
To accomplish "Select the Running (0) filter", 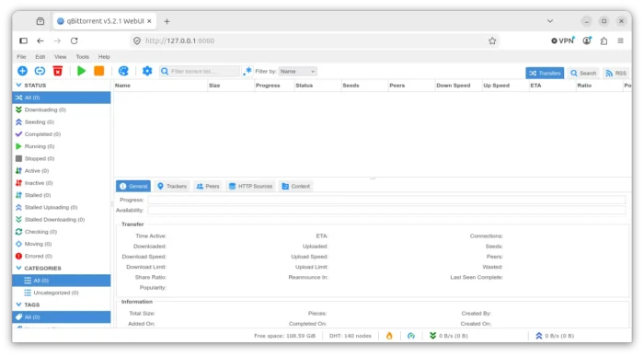I will [x=62, y=146].
